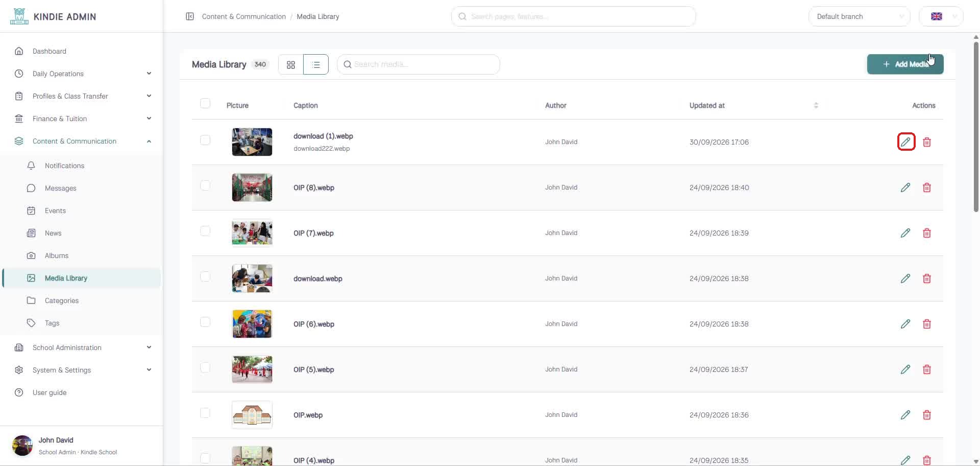Go to Messages page

(82, 188)
